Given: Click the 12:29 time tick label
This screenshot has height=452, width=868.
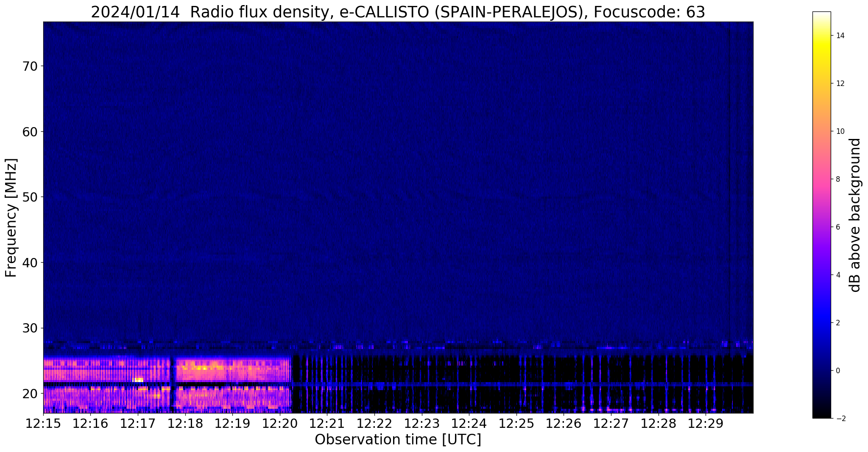Looking at the screenshot, I should pyautogui.click(x=705, y=424).
